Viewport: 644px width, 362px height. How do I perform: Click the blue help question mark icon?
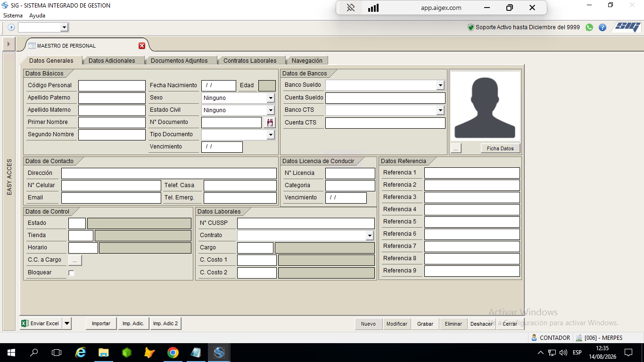(x=603, y=27)
